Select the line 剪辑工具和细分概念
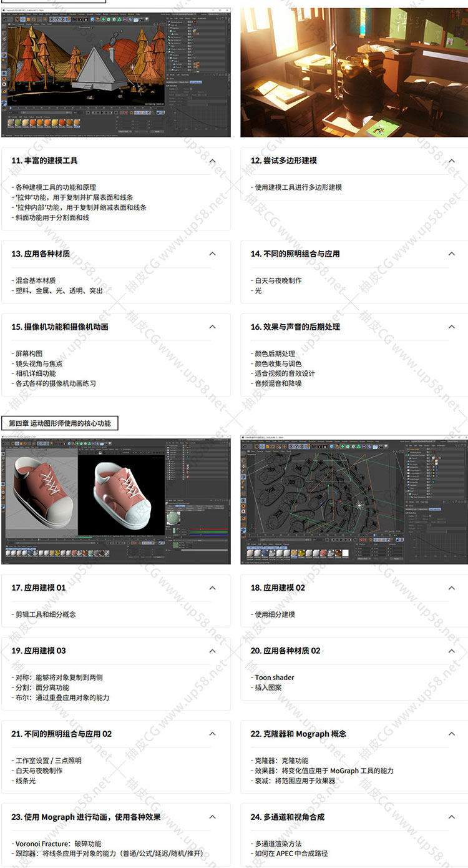Screen dimensions: 468x868 pos(44,614)
